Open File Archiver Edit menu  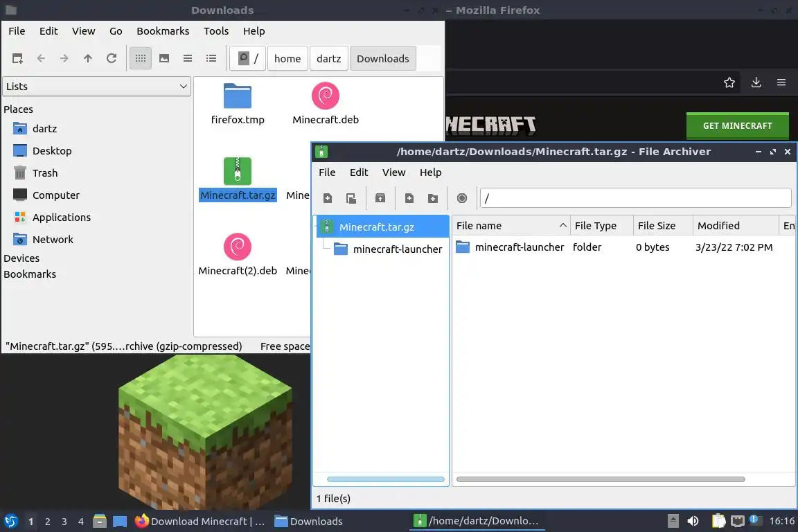[359, 172]
